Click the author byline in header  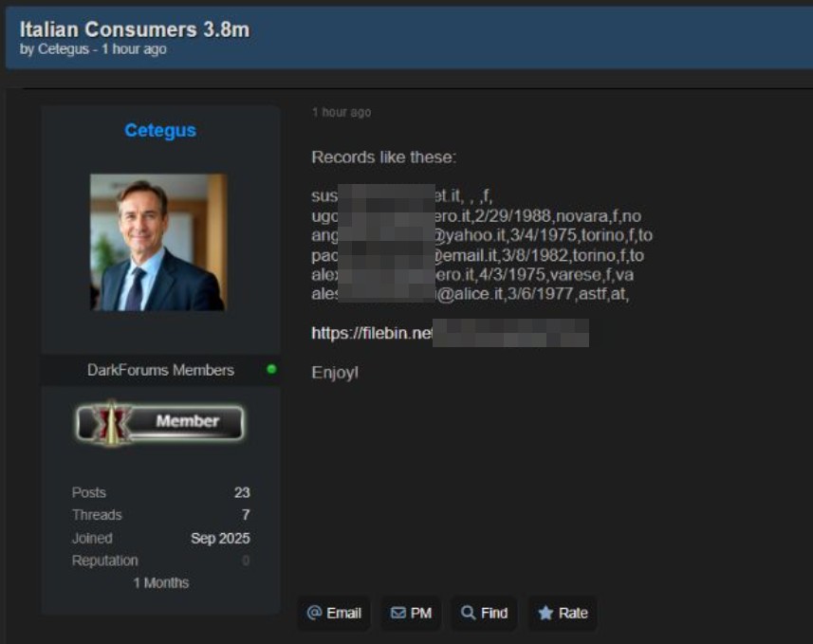pos(93,49)
